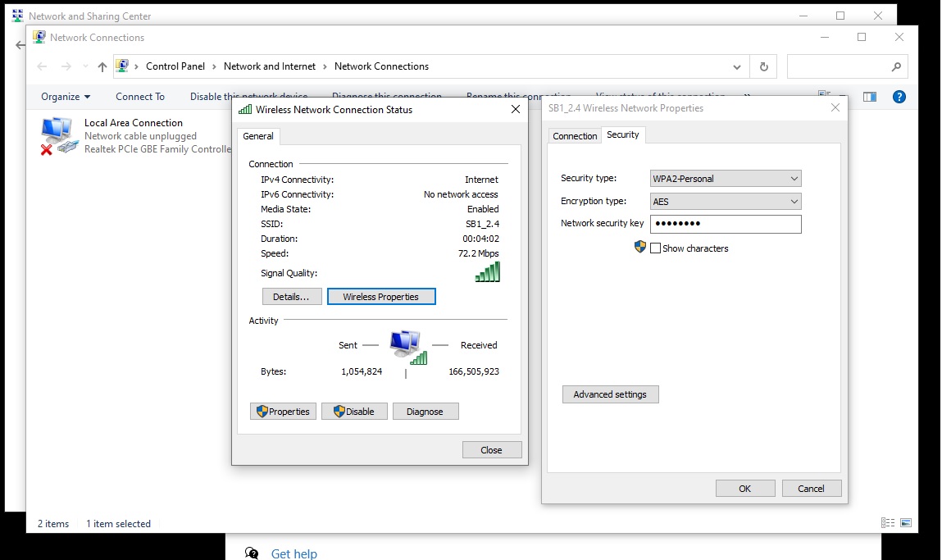942x560 pixels.
Task: Click the Signal Quality bars icon
Action: tap(487, 272)
